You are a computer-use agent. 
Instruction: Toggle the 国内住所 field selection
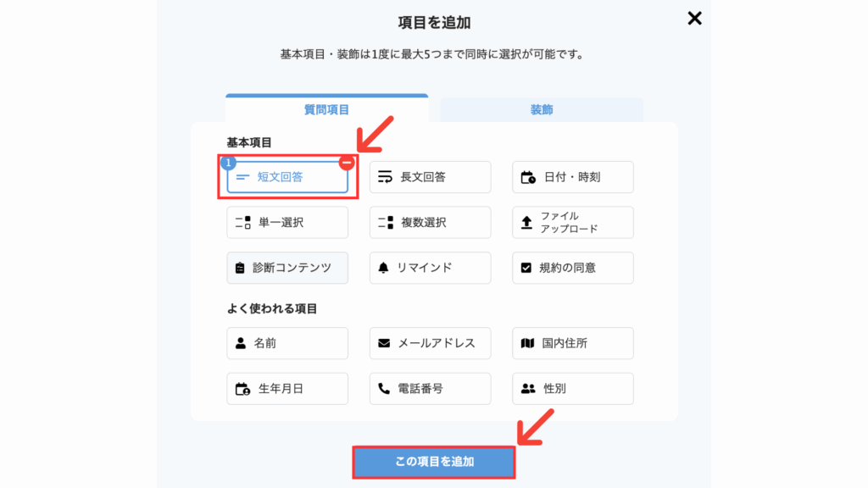pyautogui.click(x=573, y=343)
